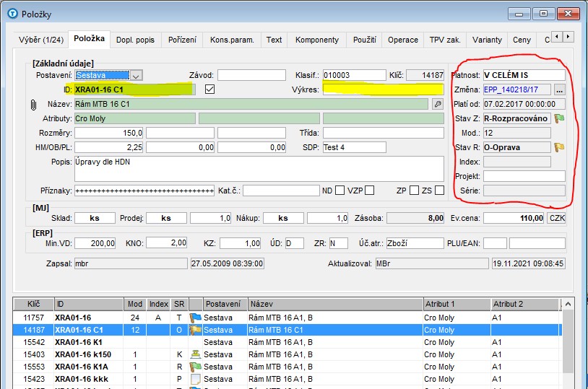
Task: Click the yellow flag icon next to Stav R
Action: 559,147
